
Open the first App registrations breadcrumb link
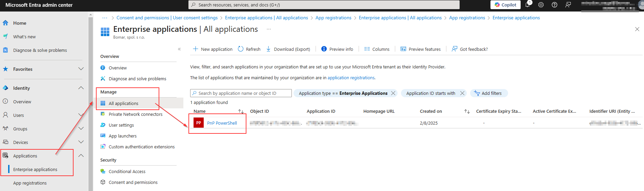333,18
